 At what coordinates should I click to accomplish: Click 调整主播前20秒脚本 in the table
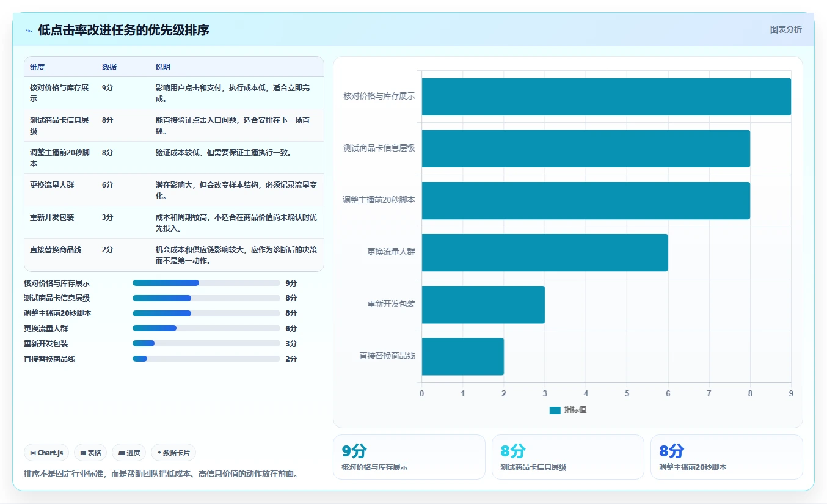point(60,158)
